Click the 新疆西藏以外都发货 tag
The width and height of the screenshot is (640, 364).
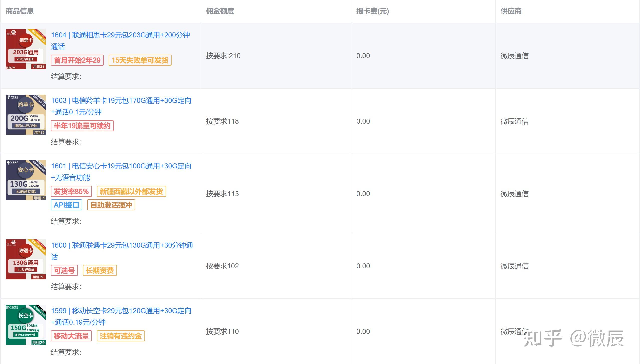tap(131, 191)
